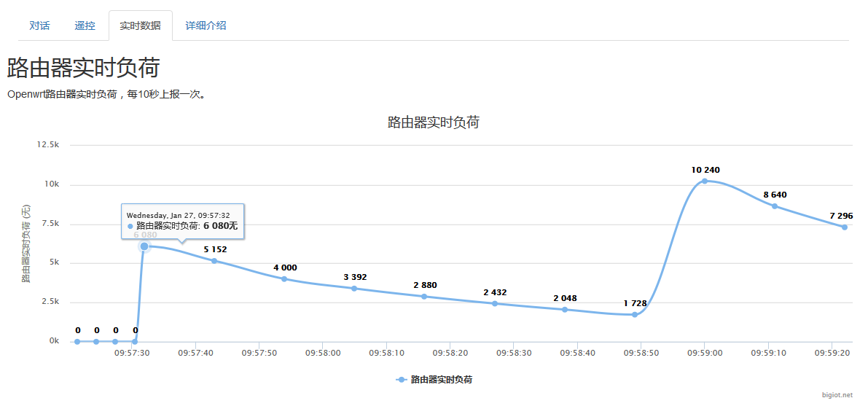
Task: Click the data point labeled 2 880
Action: (425, 297)
